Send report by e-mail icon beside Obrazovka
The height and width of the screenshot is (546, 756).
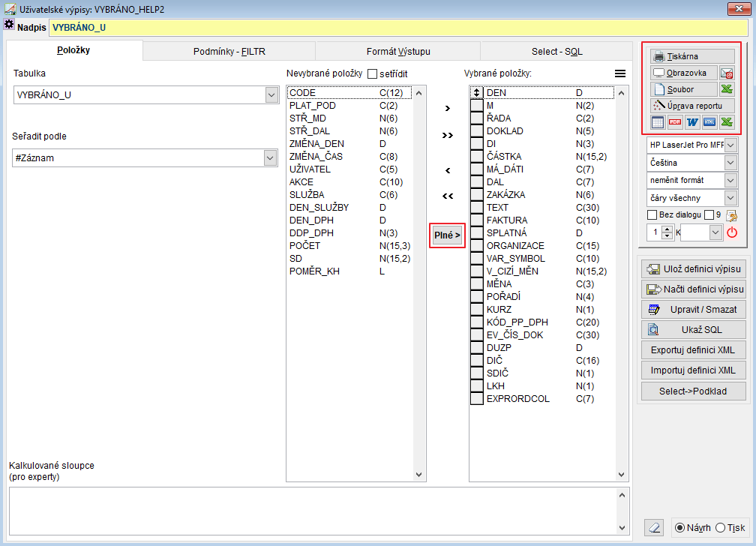coord(727,73)
